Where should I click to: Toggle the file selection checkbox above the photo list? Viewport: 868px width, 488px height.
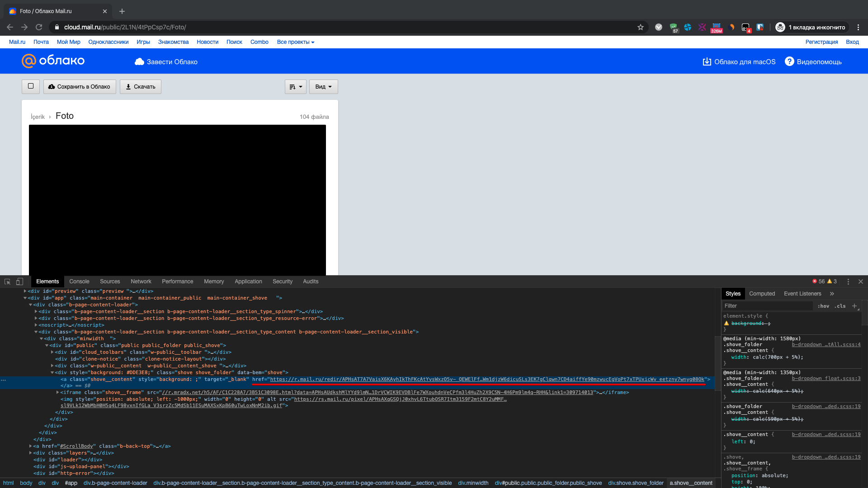click(x=30, y=86)
